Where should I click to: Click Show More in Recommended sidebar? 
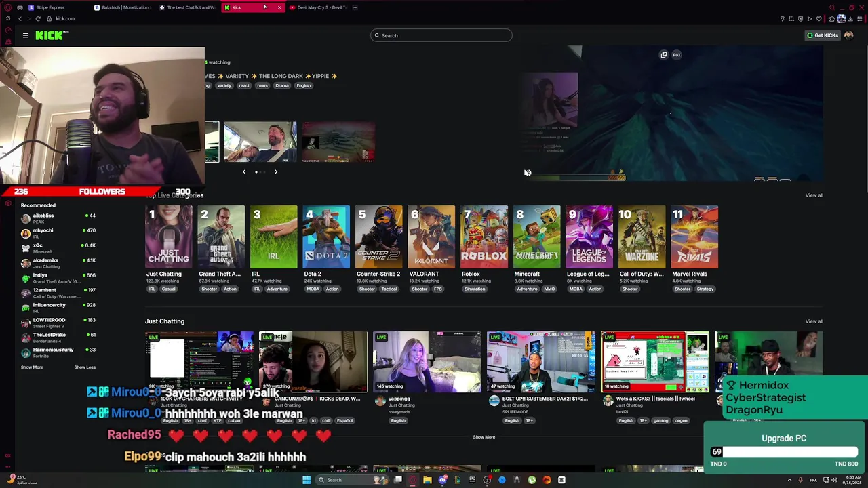click(x=32, y=367)
